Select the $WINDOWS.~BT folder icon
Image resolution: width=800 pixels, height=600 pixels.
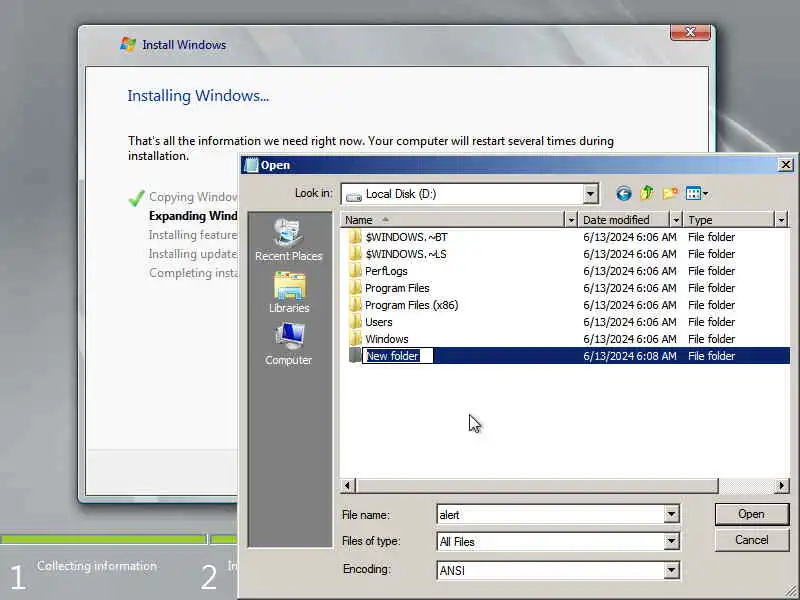pyautogui.click(x=355, y=237)
